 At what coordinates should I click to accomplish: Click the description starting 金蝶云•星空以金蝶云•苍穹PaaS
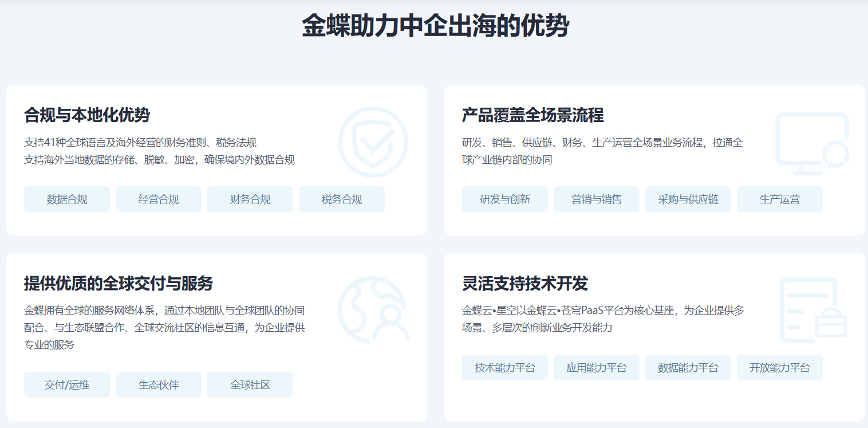(603, 319)
